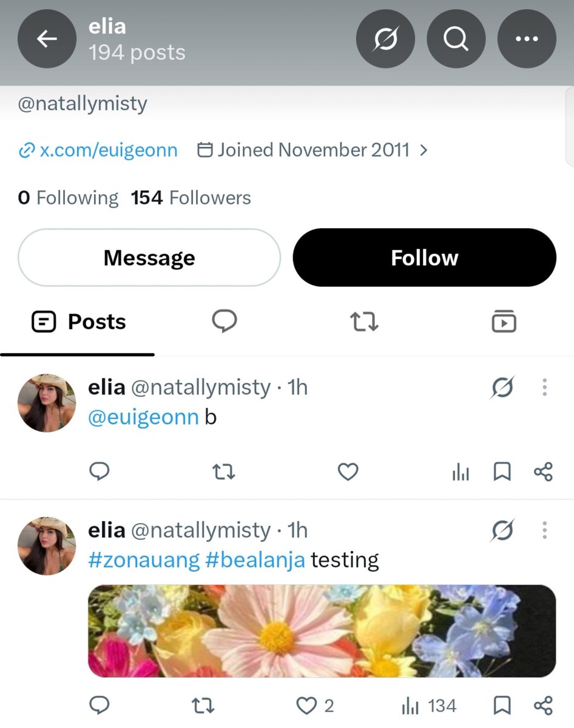Viewport: 574px width, 728px height.
Task: Bookmark the "@euigeonn b" post
Action: coord(502,471)
